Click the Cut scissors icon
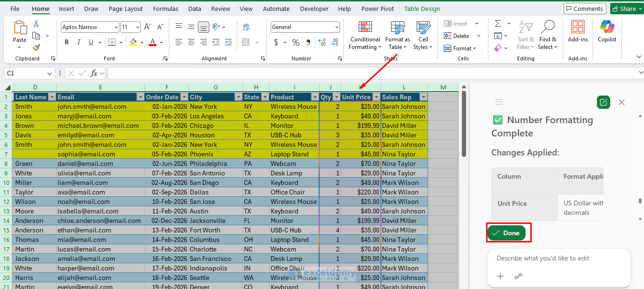The height and width of the screenshot is (289, 644). point(36,24)
